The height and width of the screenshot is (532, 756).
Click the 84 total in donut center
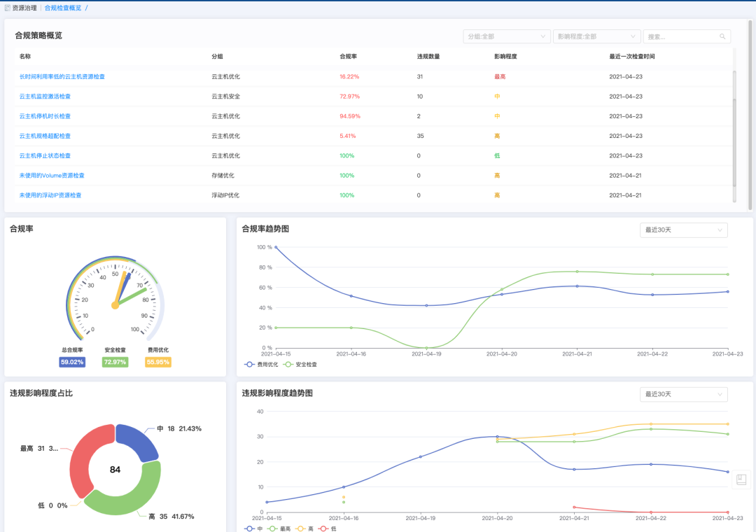coord(115,470)
